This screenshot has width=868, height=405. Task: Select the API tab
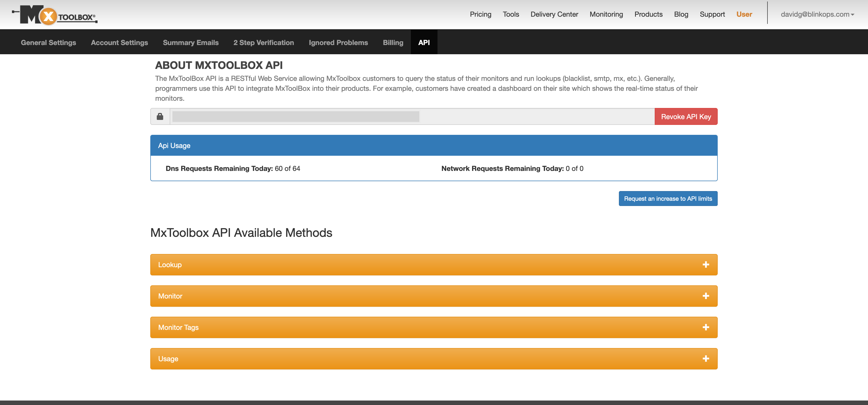(424, 43)
